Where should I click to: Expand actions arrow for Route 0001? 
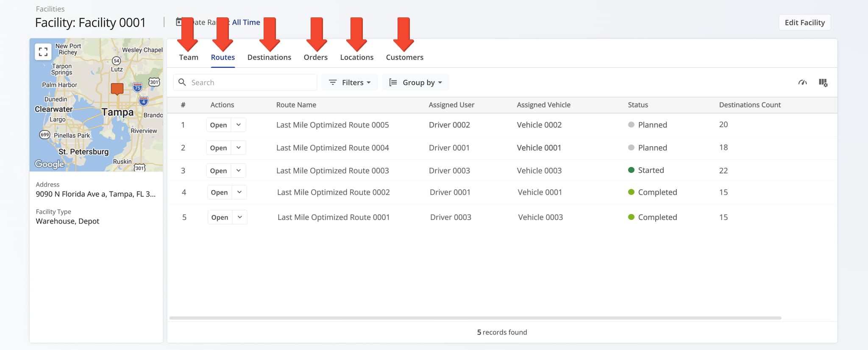pyautogui.click(x=240, y=217)
